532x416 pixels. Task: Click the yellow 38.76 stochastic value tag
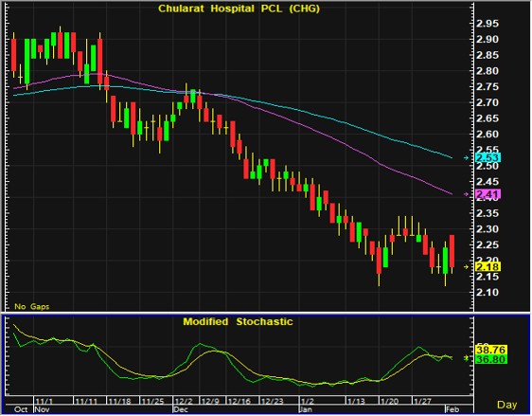pos(491,350)
